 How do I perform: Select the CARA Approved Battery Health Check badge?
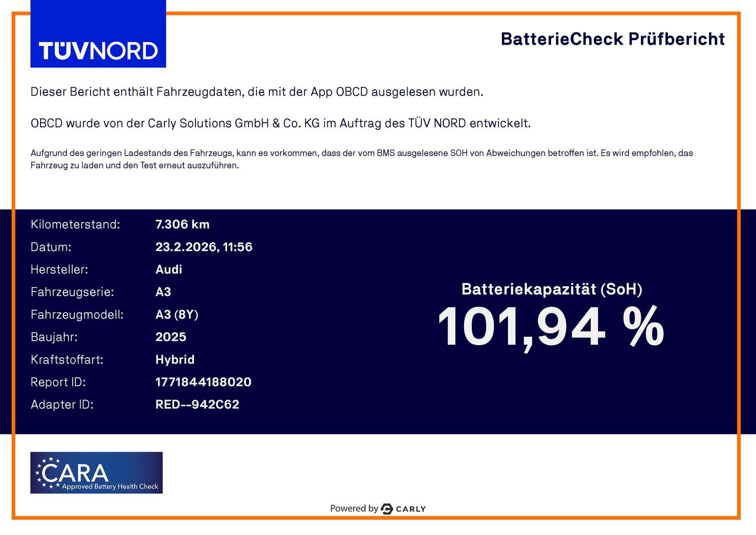(x=96, y=472)
